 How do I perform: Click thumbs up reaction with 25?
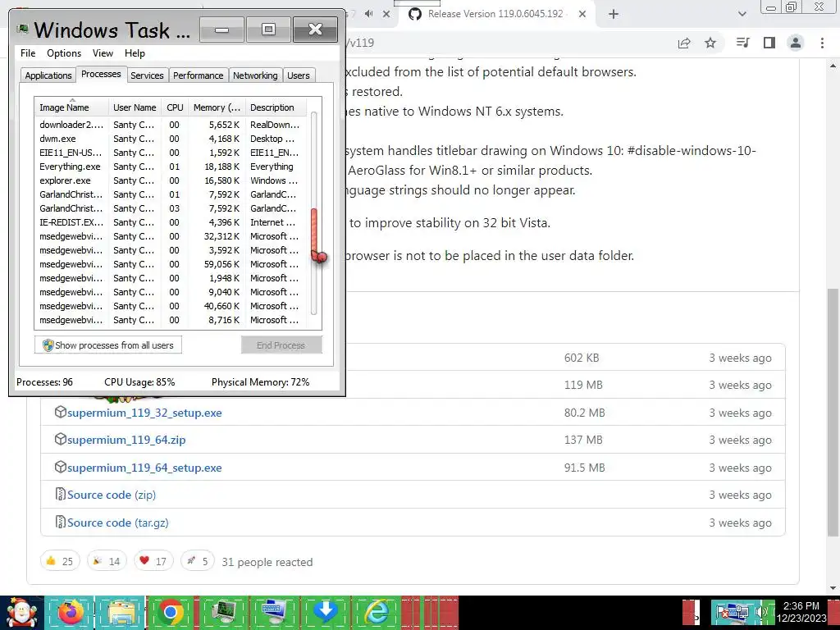pos(59,561)
